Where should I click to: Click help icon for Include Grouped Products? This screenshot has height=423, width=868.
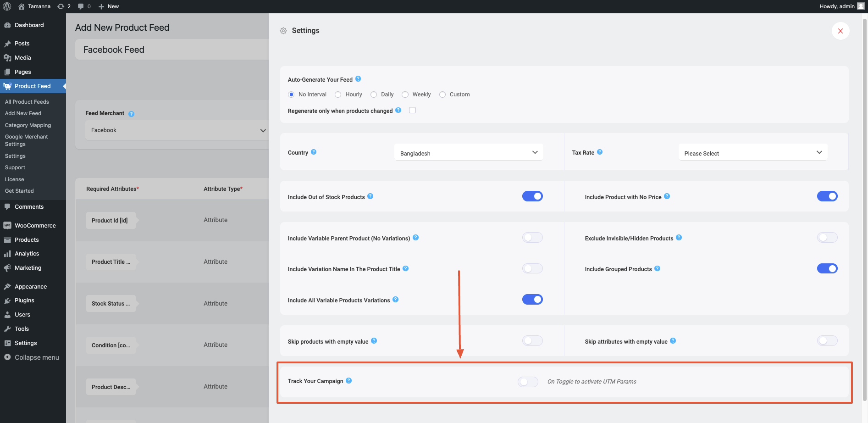tap(658, 268)
